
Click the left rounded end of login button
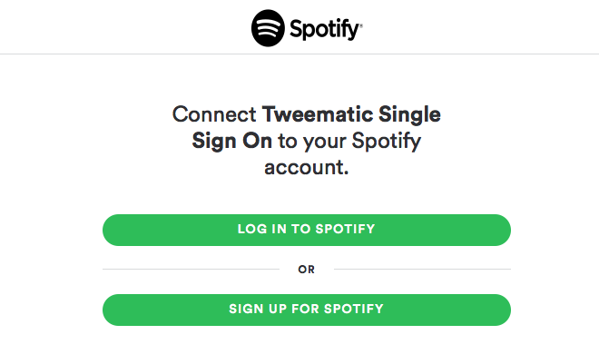pos(113,230)
